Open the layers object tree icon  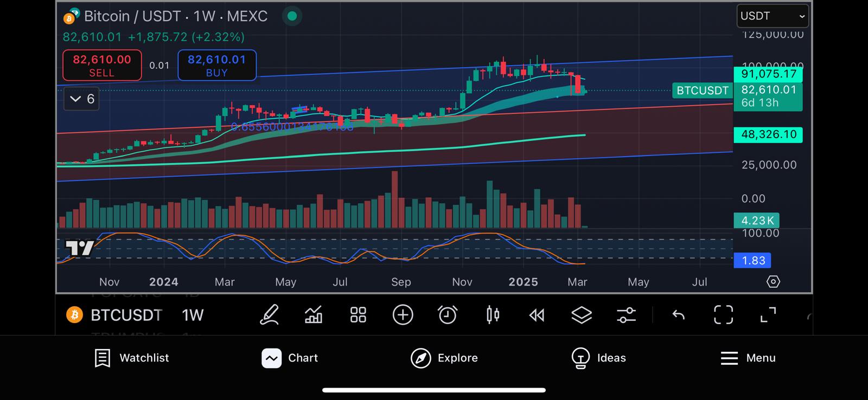(x=582, y=315)
